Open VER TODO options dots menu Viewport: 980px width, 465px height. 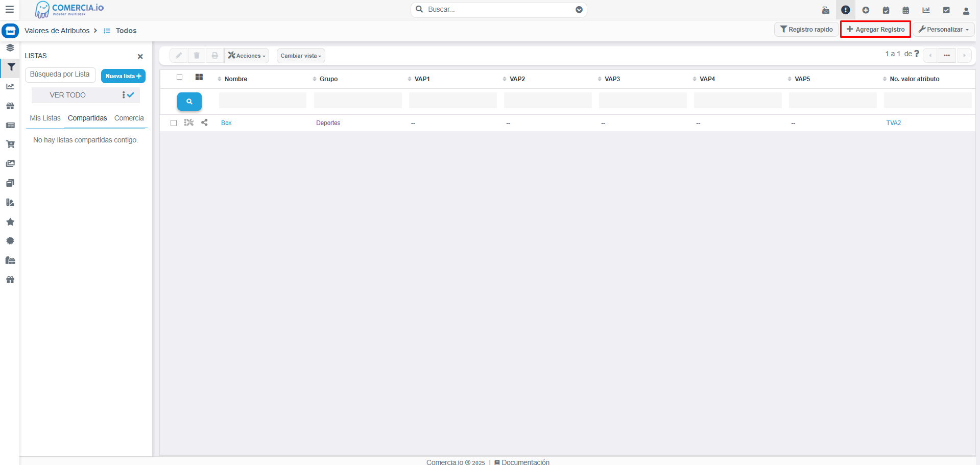[124, 95]
